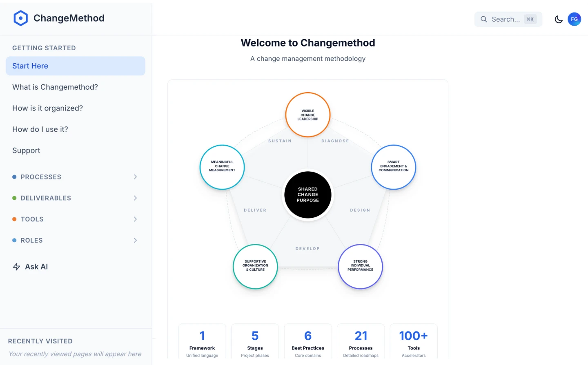Click the DELIVER stage segment
This screenshot has height=365, width=588.
click(255, 210)
